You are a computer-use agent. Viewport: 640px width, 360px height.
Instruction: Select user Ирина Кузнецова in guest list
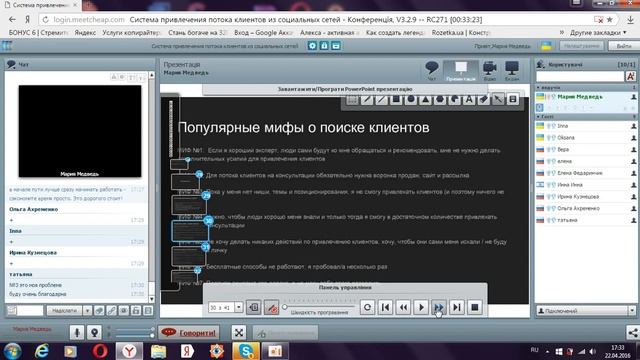(586, 197)
